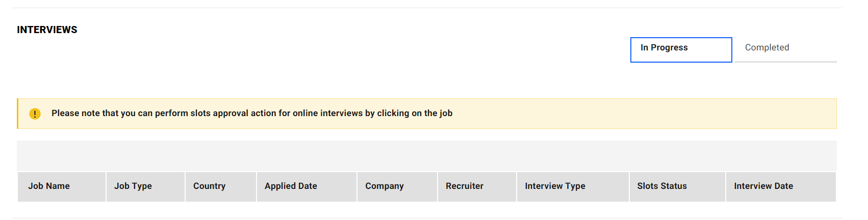The height and width of the screenshot is (220, 868).
Task: Select the Country column header
Action: 209,186
